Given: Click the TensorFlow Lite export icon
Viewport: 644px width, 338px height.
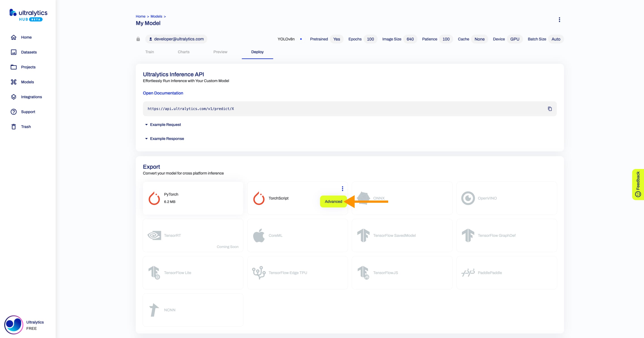Looking at the screenshot, I should [154, 273].
